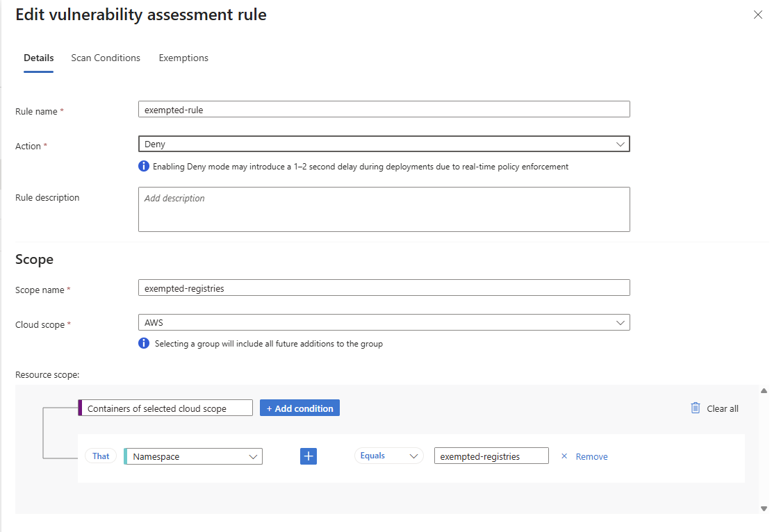Click the info icon beside Deny mode notice
Viewport: 772px width, 532px height.
point(144,166)
